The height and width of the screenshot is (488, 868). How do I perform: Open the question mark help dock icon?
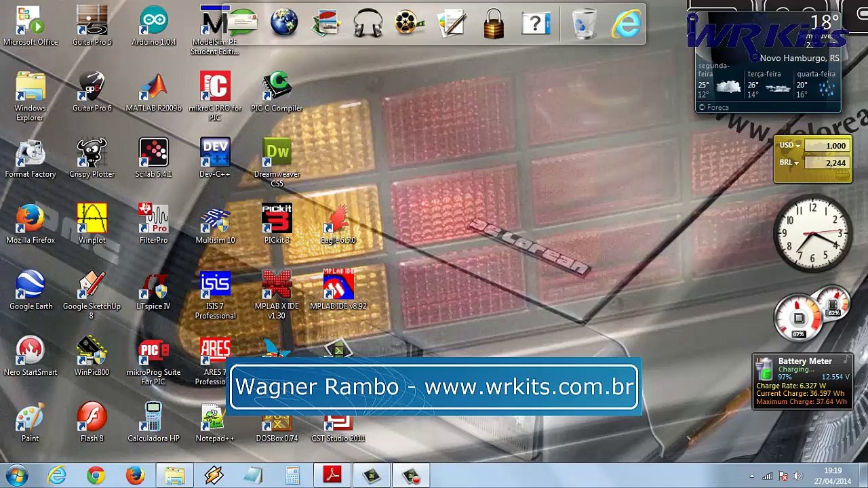[536, 23]
